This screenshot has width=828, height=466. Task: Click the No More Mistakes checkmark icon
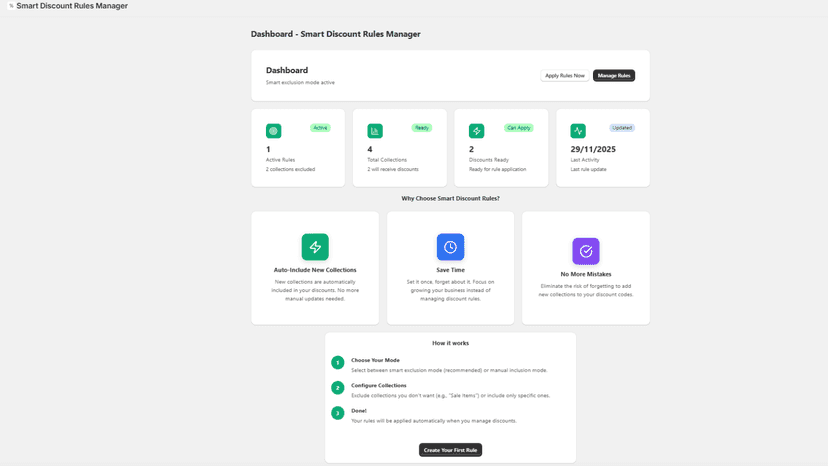pyautogui.click(x=586, y=251)
